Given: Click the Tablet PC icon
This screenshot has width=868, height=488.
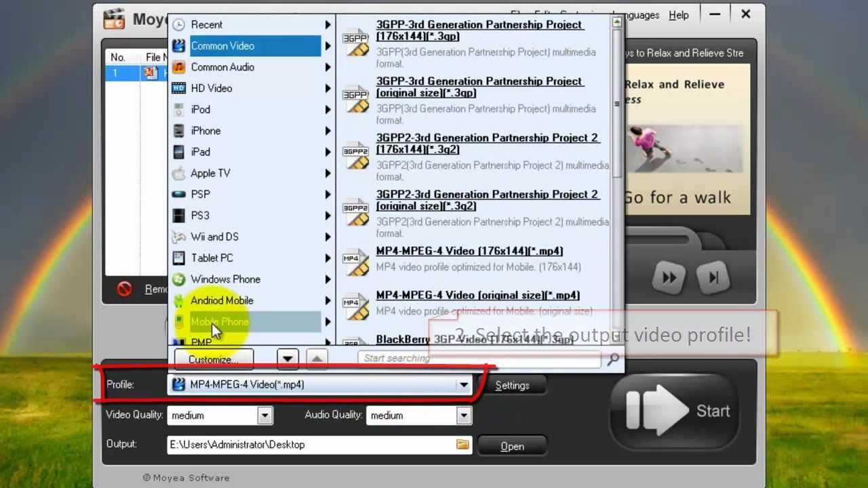Looking at the screenshot, I should pyautogui.click(x=178, y=258).
